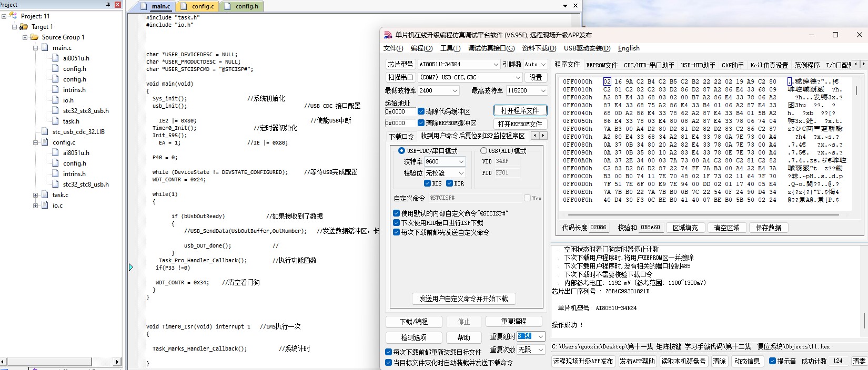
Task: Click the folder icon of Source Group 1
Action: pyautogui.click(x=35, y=37)
